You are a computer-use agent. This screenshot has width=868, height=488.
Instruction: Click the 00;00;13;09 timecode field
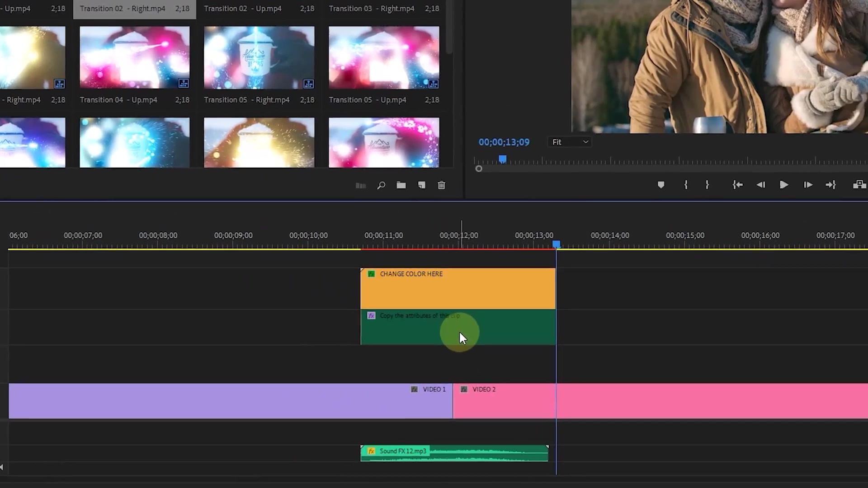coord(504,142)
